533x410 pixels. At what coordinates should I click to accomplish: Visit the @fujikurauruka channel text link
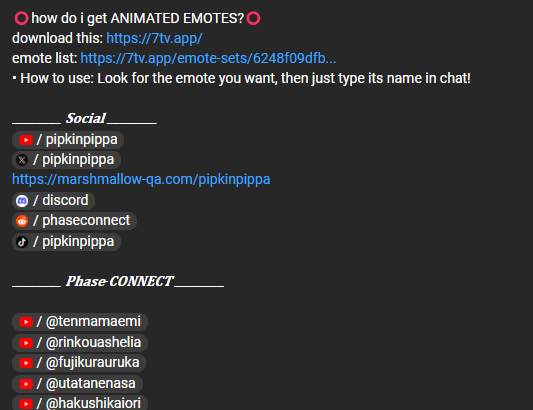[x=92, y=362]
